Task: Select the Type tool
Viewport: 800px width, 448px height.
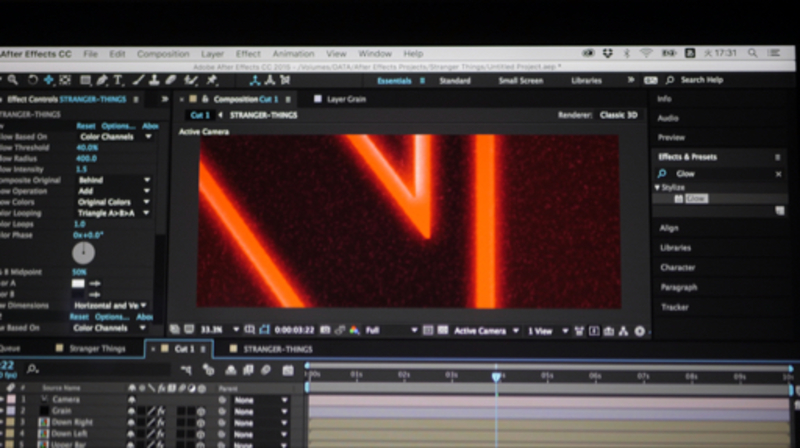Action: click(x=118, y=80)
